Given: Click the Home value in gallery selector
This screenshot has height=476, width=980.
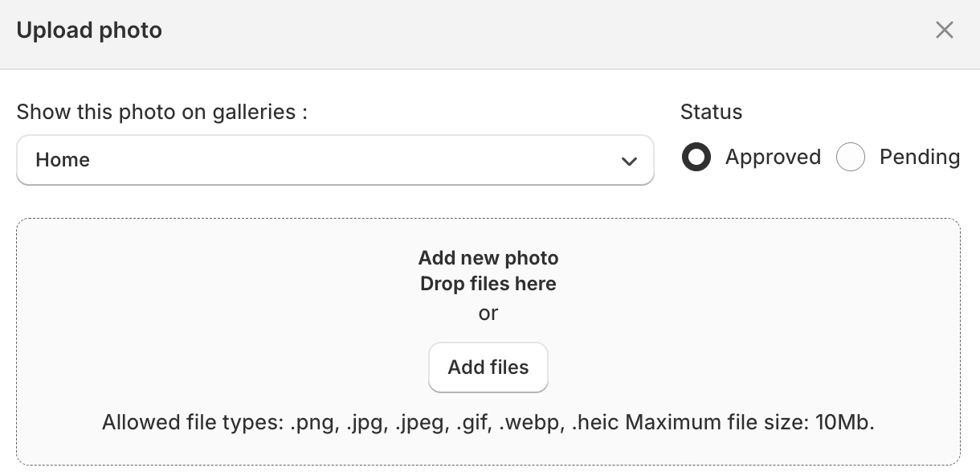Looking at the screenshot, I should tap(63, 160).
